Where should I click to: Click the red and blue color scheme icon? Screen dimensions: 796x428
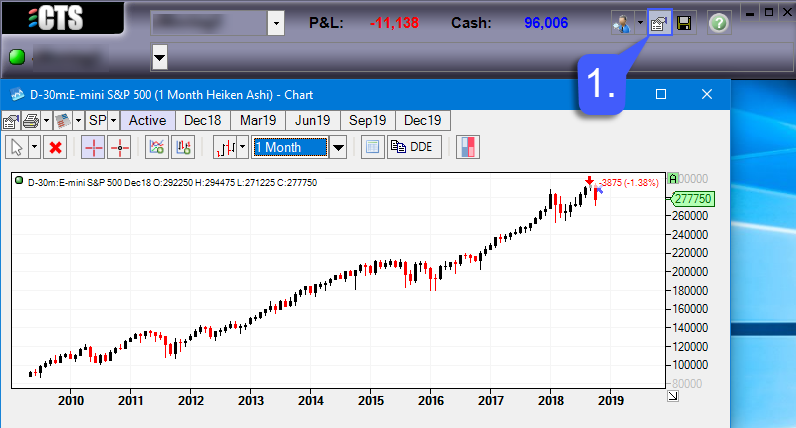pyautogui.click(x=468, y=147)
